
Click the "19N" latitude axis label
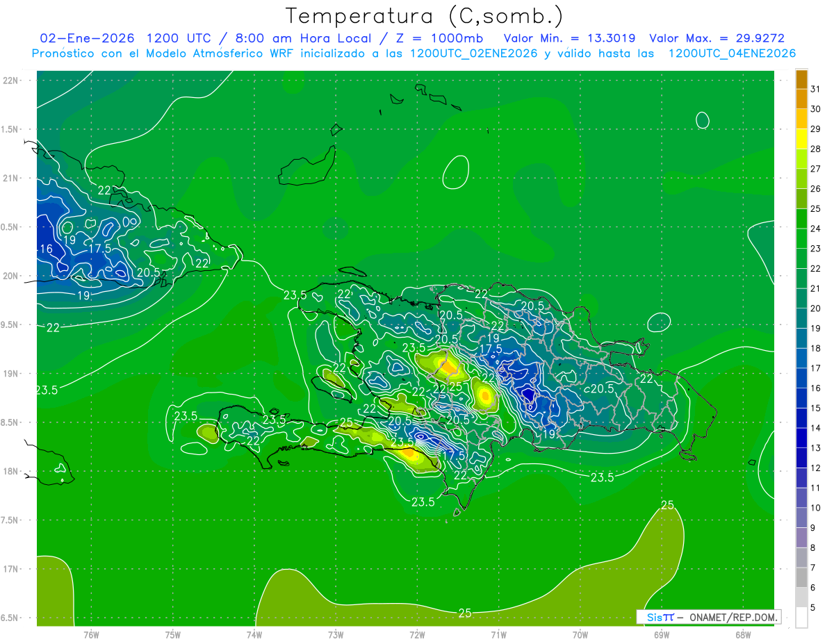(11, 374)
